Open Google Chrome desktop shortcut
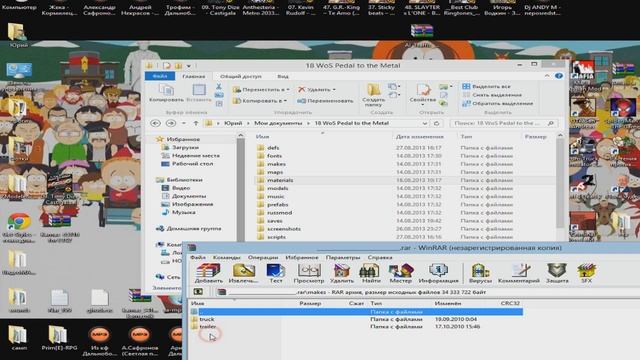 (18, 228)
